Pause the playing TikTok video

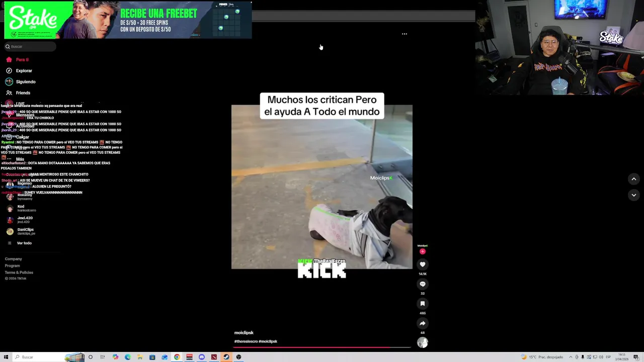pyautogui.click(x=322, y=187)
